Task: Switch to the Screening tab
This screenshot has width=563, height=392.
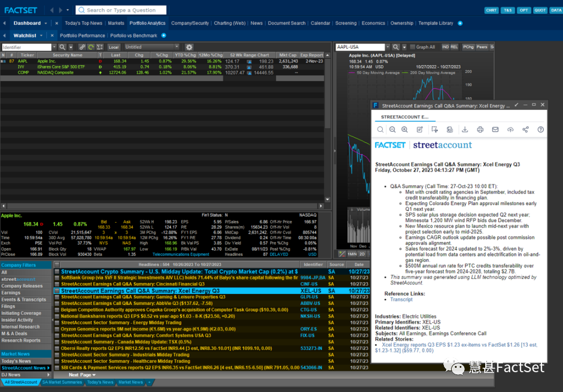Action: [346, 23]
